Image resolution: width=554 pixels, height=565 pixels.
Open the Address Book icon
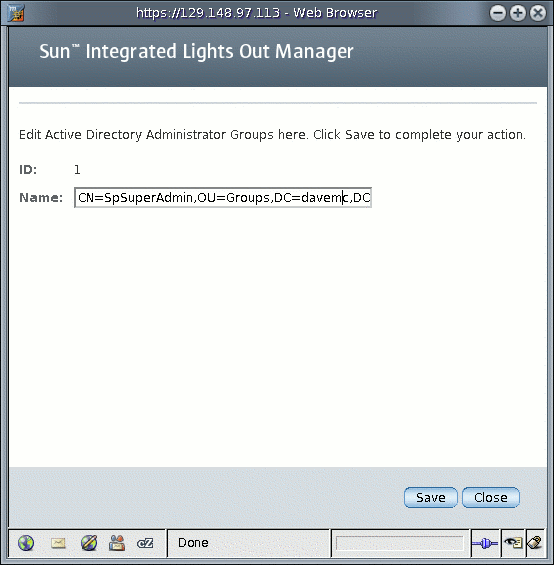117,543
